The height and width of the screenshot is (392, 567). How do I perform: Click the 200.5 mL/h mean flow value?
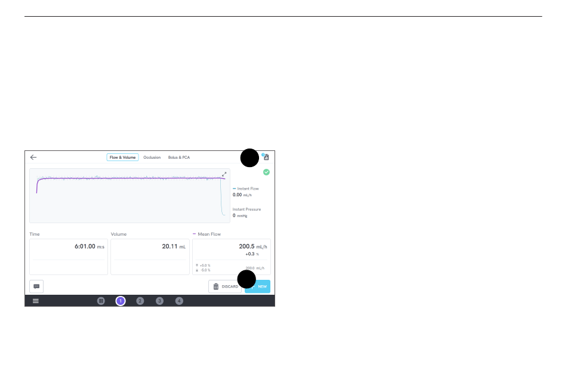[x=253, y=246]
